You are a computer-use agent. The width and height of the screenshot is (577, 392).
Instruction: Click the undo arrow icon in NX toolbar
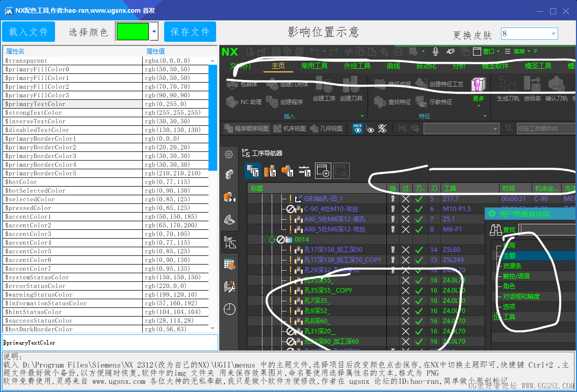tap(314, 51)
